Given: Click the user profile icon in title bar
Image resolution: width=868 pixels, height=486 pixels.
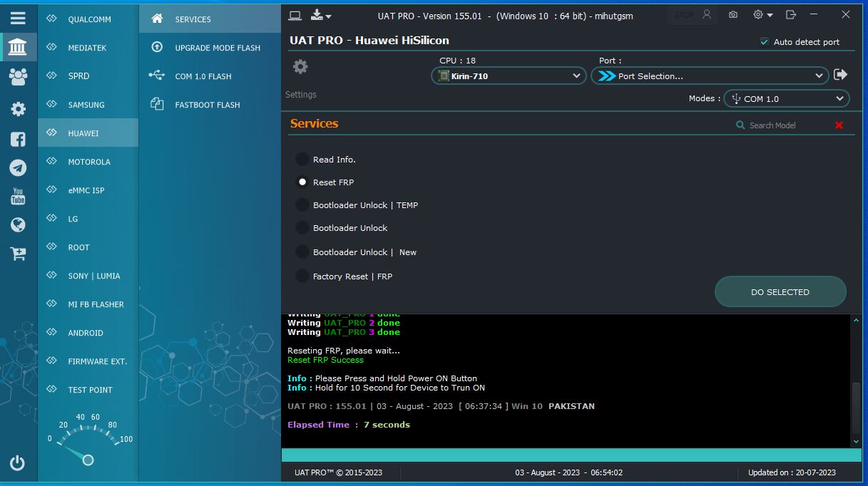Looking at the screenshot, I should 707,14.
